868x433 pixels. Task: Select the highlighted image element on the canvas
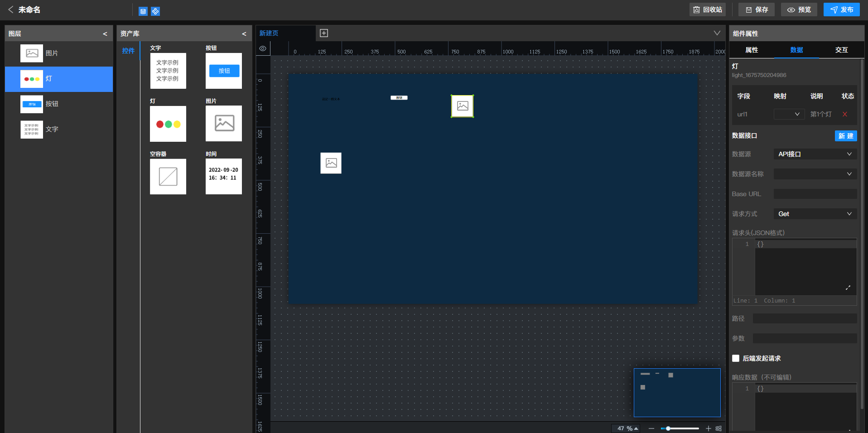click(462, 106)
